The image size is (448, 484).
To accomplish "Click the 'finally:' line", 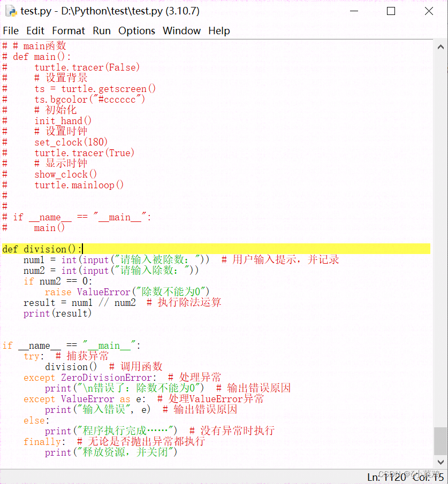I will [x=114, y=442].
